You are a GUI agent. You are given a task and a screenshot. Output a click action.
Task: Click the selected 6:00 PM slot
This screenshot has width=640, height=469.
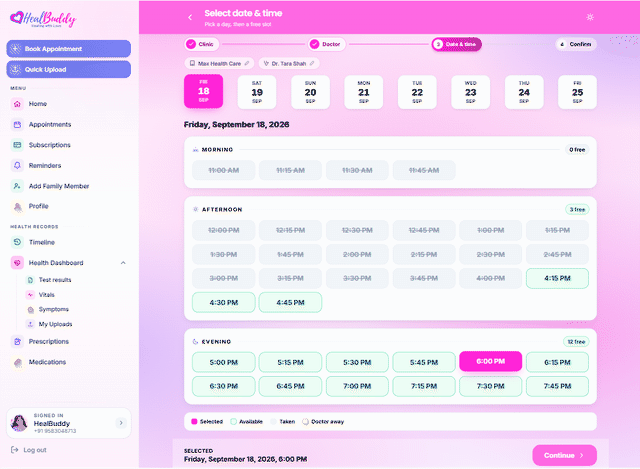click(491, 361)
